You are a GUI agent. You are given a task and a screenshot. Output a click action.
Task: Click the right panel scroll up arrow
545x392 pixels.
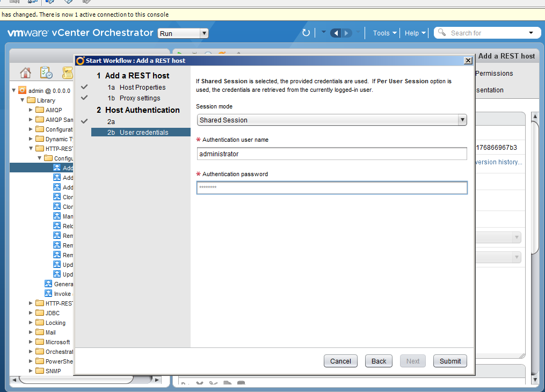click(535, 116)
